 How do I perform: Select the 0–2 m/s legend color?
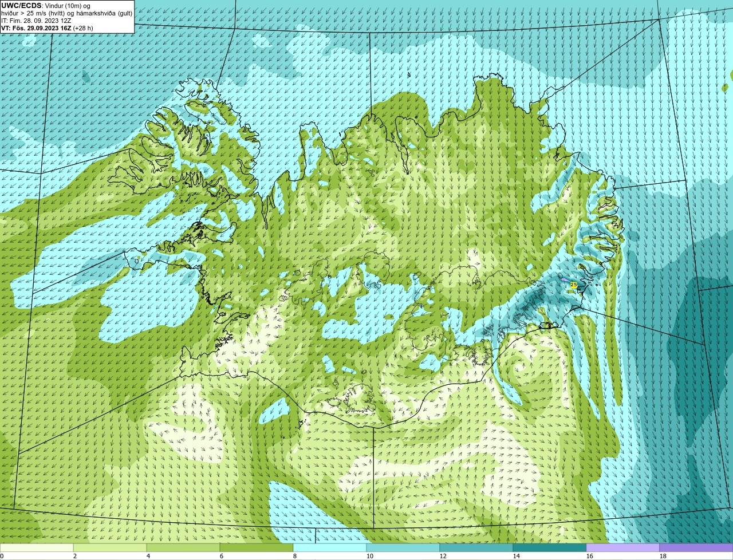(37, 547)
